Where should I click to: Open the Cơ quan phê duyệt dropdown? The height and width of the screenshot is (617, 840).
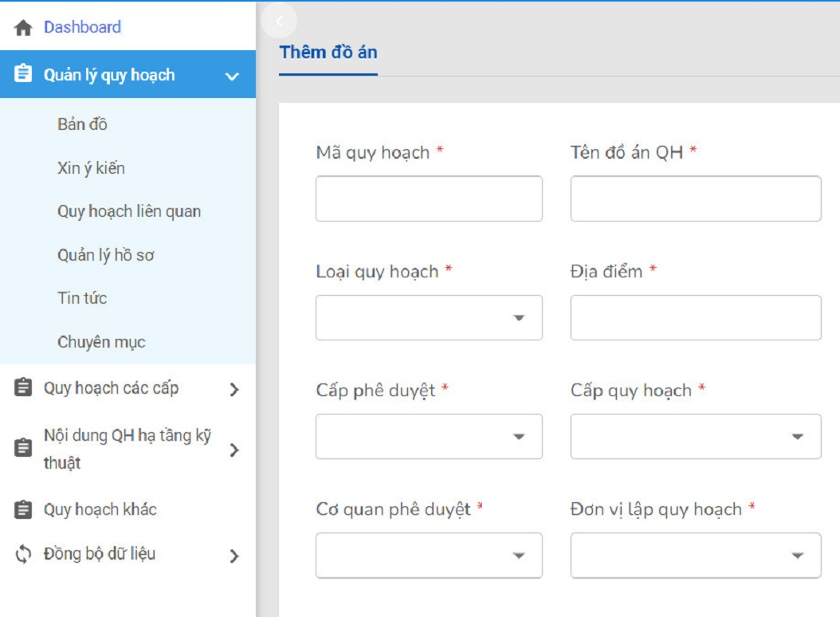pyautogui.click(x=429, y=555)
